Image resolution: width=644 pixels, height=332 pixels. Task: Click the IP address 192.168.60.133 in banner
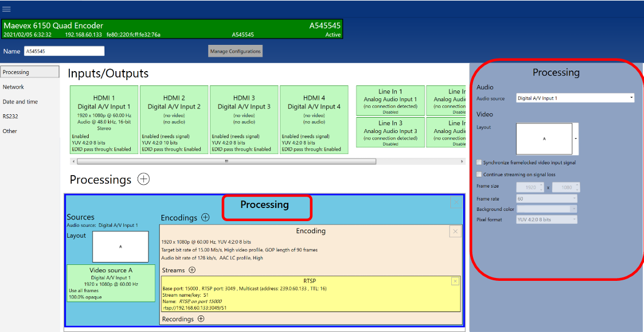coord(84,35)
